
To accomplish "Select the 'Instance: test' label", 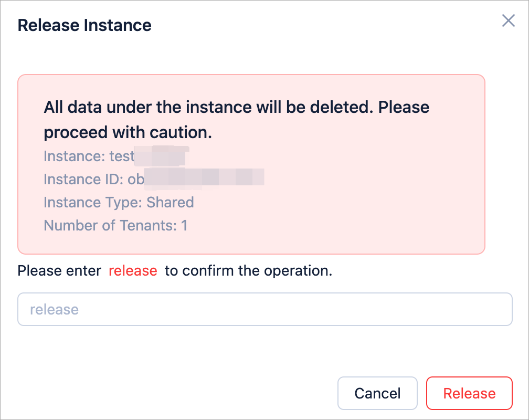I will [88, 156].
